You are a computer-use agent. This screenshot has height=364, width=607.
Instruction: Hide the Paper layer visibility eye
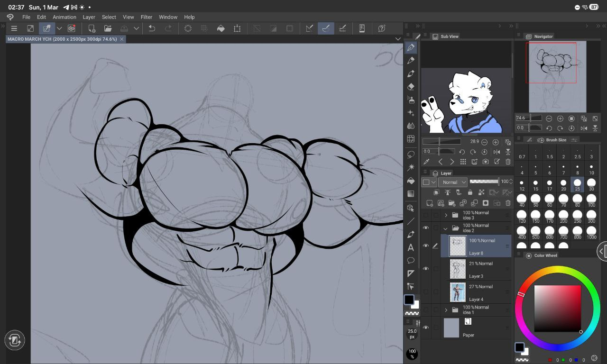pos(425,328)
